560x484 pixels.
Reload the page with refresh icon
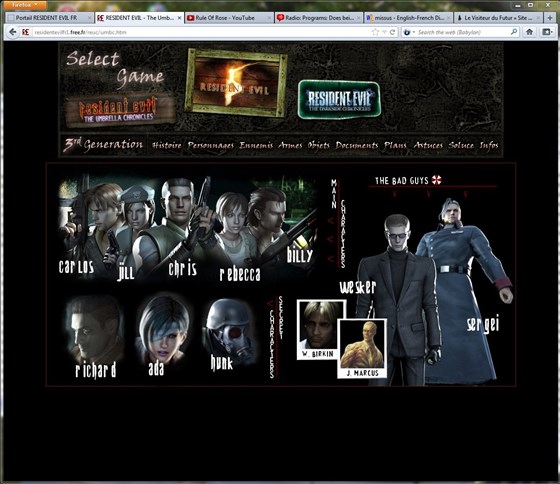[x=392, y=32]
